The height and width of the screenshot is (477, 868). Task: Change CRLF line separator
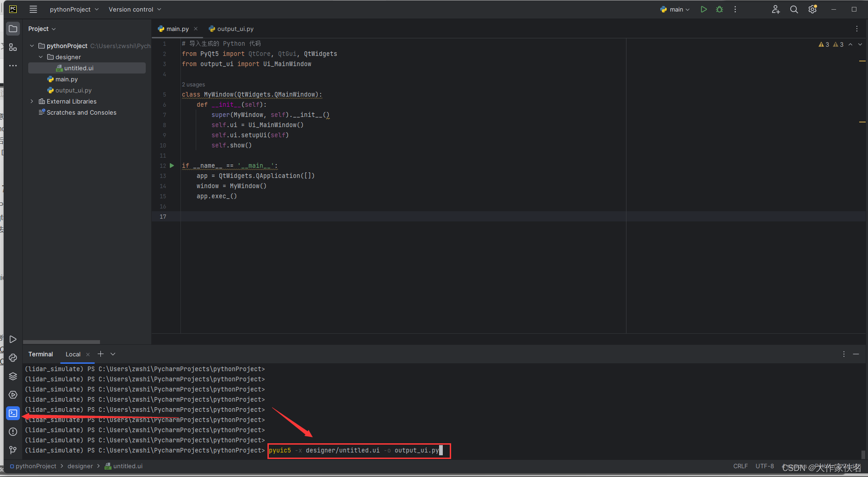tap(740, 466)
